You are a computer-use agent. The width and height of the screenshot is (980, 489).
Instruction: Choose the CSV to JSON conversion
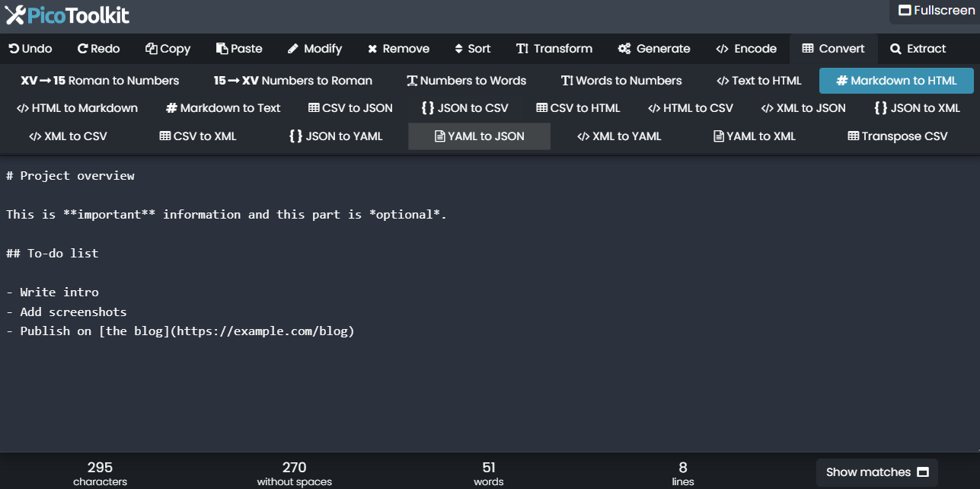coord(350,108)
